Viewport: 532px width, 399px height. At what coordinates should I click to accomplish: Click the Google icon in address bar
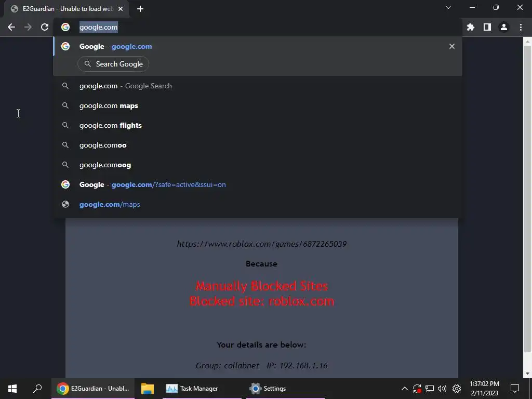pyautogui.click(x=65, y=27)
